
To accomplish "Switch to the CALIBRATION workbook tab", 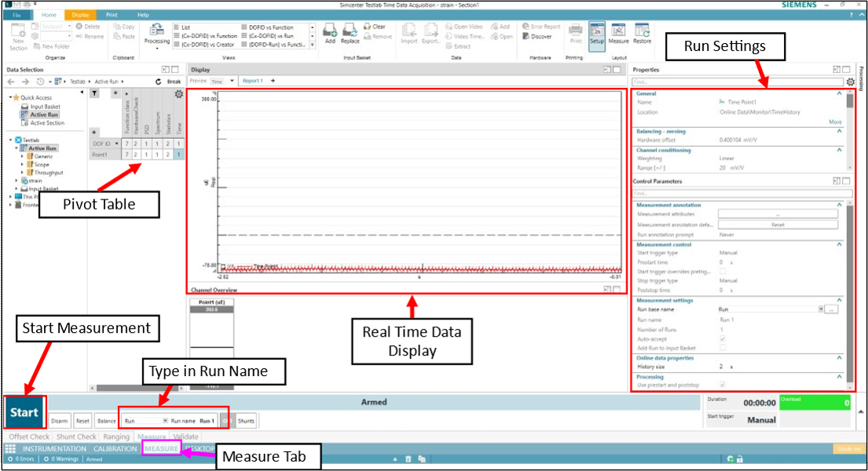I will click(115, 449).
